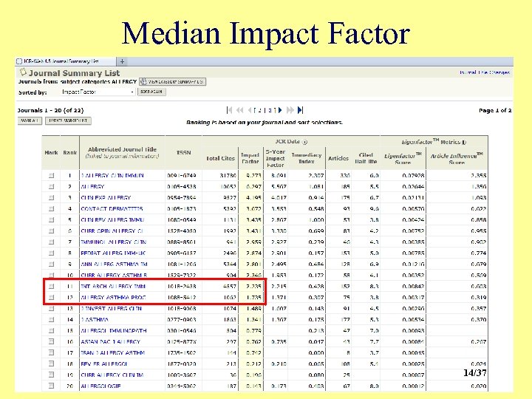Open ALLERGOL IMMUNOPATH journal link
This screenshot has width=532, height=399.
(x=114, y=331)
